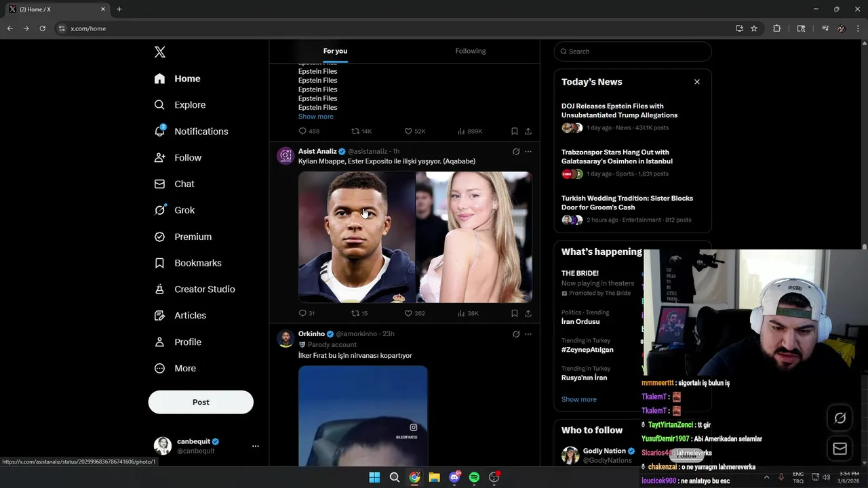Image resolution: width=868 pixels, height=488 pixels.
Task: Go to Home in sidebar
Action: tap(177, 79)
